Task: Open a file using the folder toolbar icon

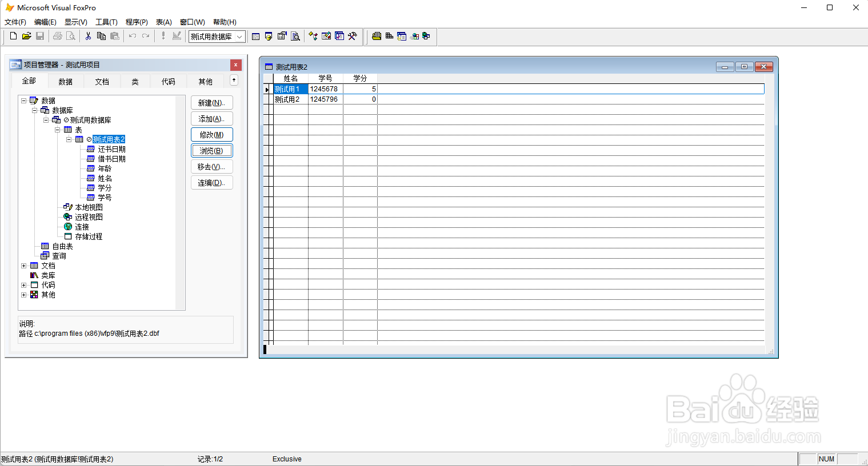Action: tap(26, 36)
